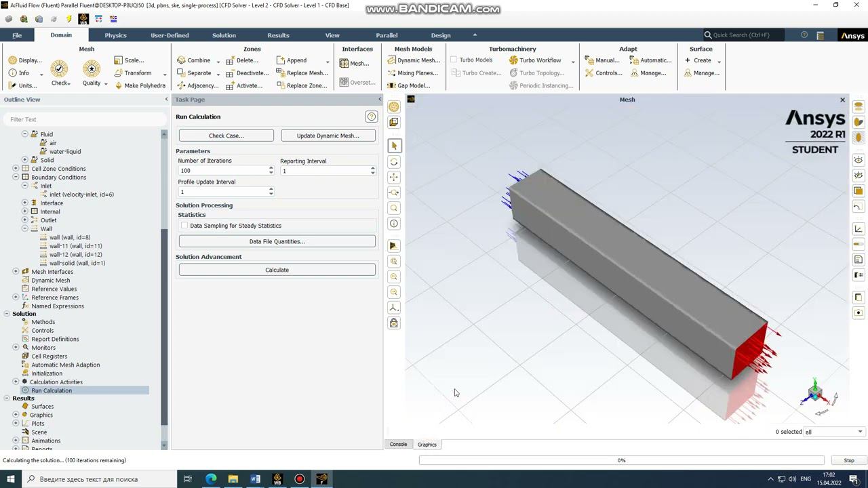Select Initialization in the Solution tree
The image size is (868, 488).
pyautogui.click(x=47, y=373)
